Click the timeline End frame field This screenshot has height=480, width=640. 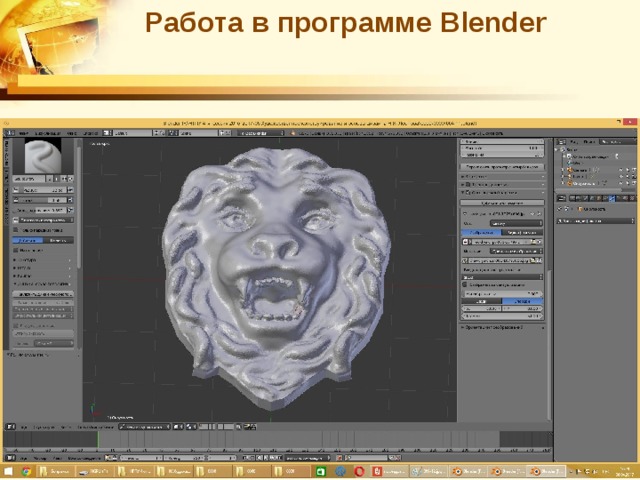tap(184, 458)
